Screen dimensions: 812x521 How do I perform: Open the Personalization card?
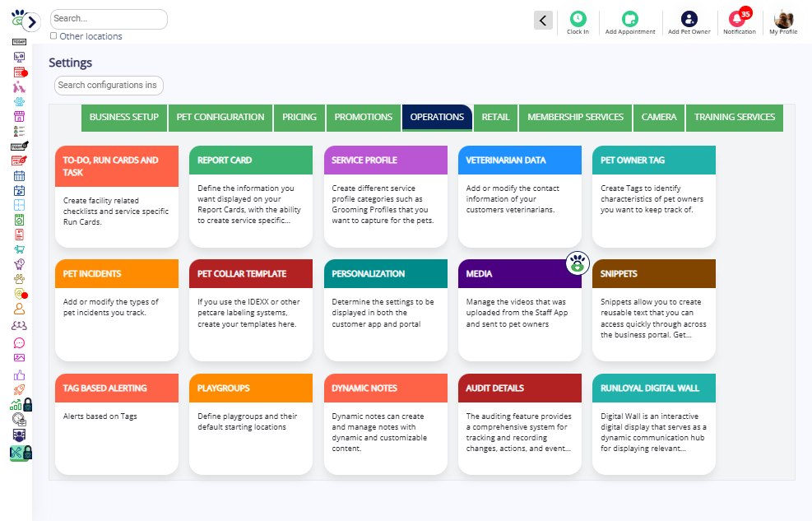pyautogui.click(x=386, y=310)
